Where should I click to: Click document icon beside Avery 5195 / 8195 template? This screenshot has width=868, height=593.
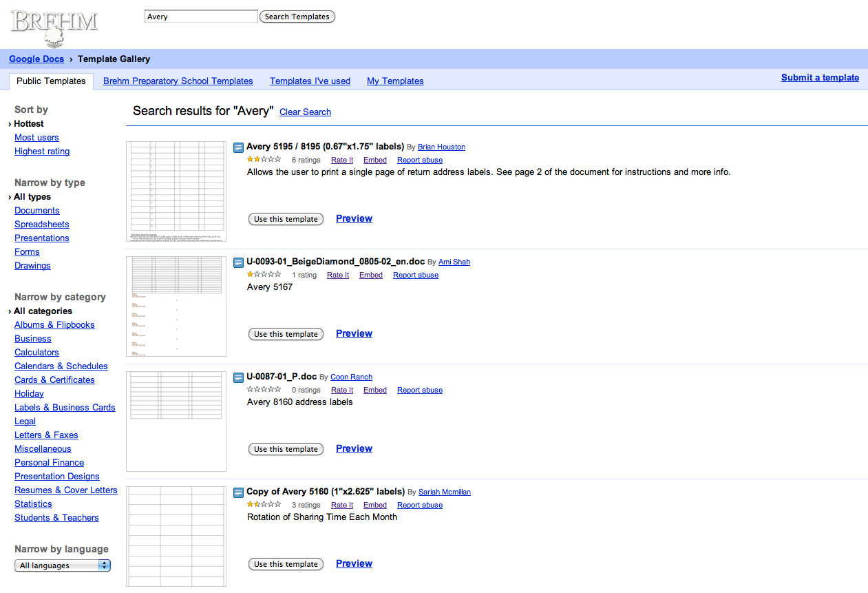(x=238, y=147)
